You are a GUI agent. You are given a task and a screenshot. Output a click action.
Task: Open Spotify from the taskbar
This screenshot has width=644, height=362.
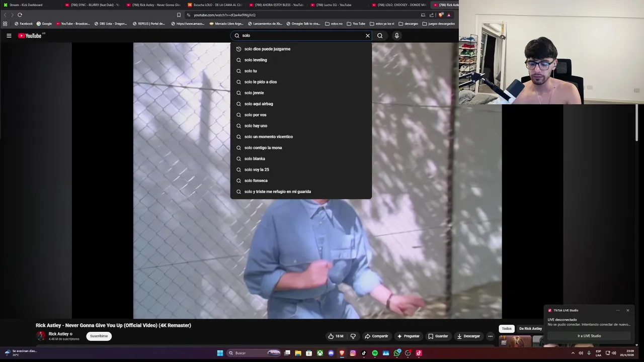[x=375, y=353]
